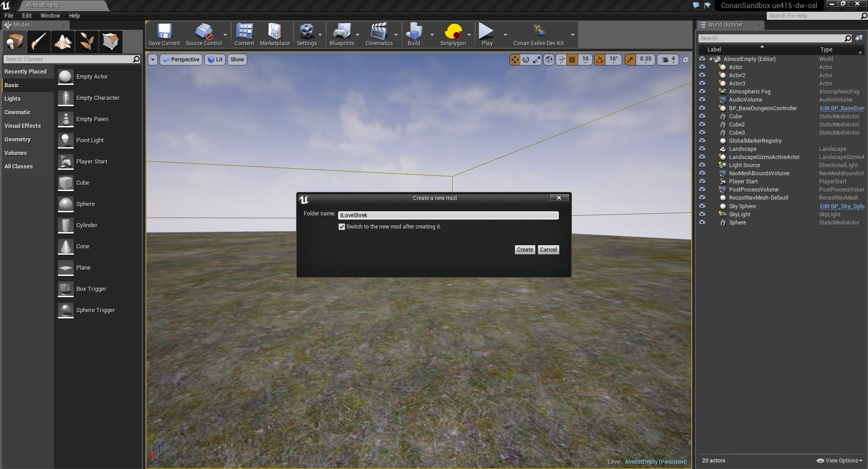The width and height of the screenshot is (868, 469).
Task: Select the Geometry category tab
Action: tap(18, 139)
